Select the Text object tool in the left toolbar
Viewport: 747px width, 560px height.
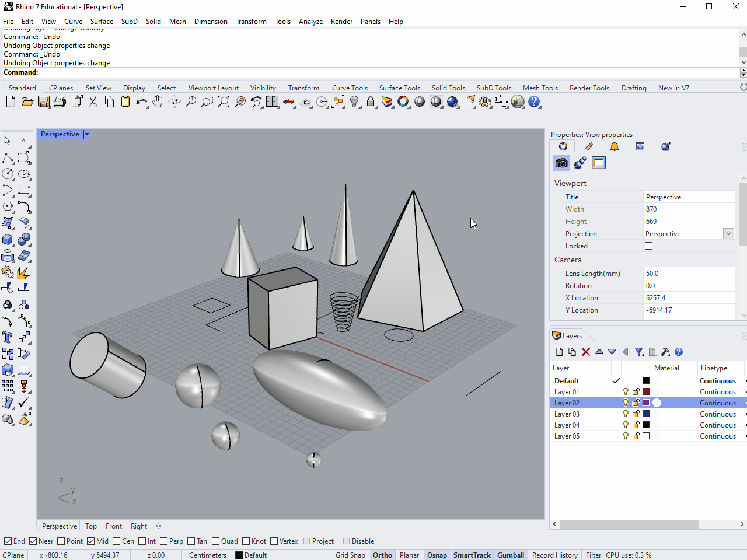8,337
